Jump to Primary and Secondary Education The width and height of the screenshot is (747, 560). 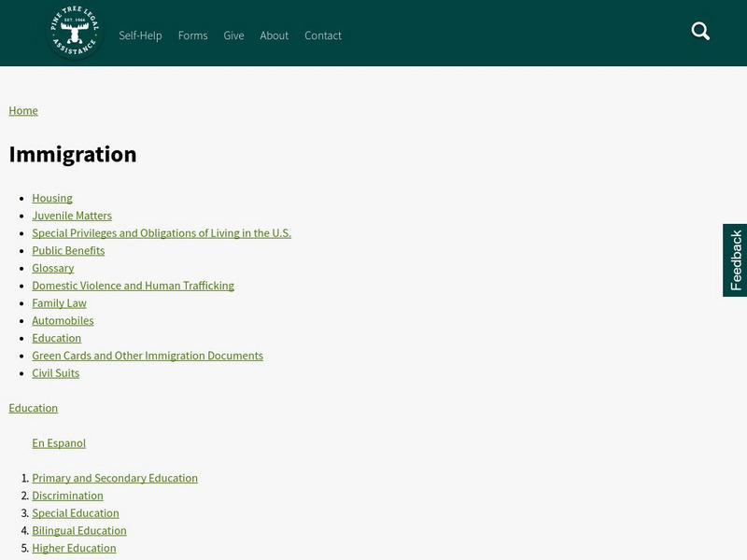tap(115, 479)
